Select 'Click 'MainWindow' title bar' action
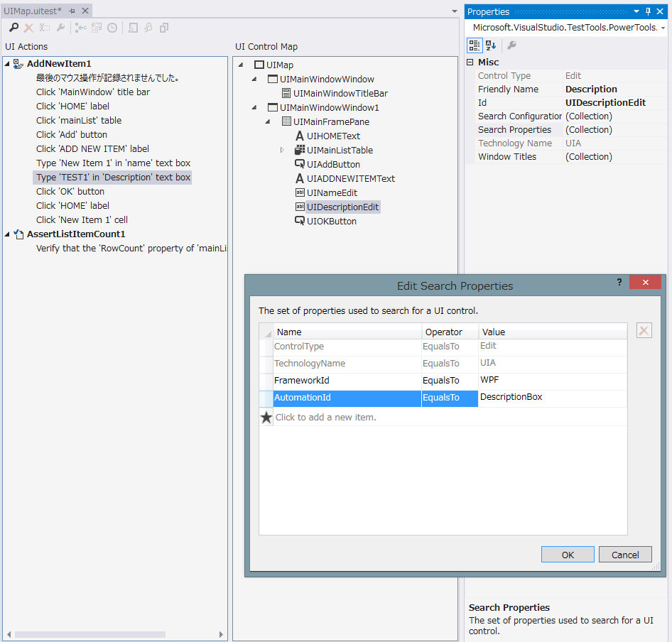The height and width of the screenshot is (642, 672). tap(93, 92)
